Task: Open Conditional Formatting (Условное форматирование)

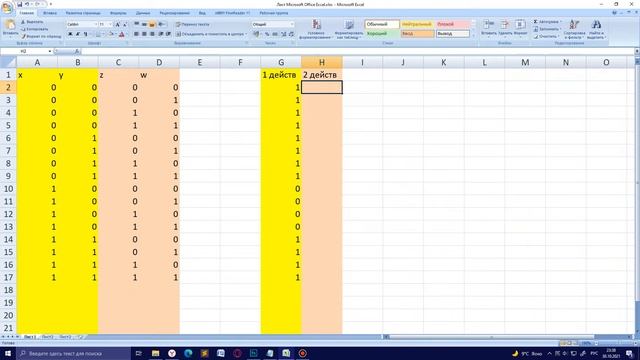Action: [x=316, y=29]
